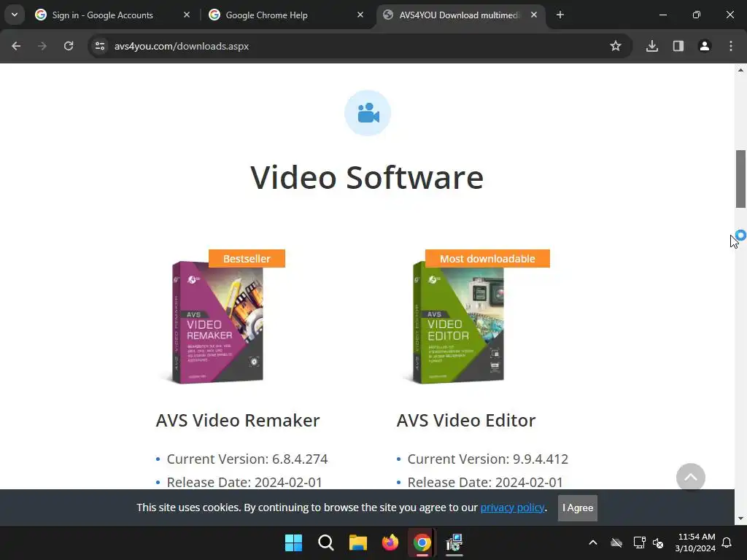Viewport: 747px width, 560px height.
Task: Open the network tray icon
Action: pos(639,542)
